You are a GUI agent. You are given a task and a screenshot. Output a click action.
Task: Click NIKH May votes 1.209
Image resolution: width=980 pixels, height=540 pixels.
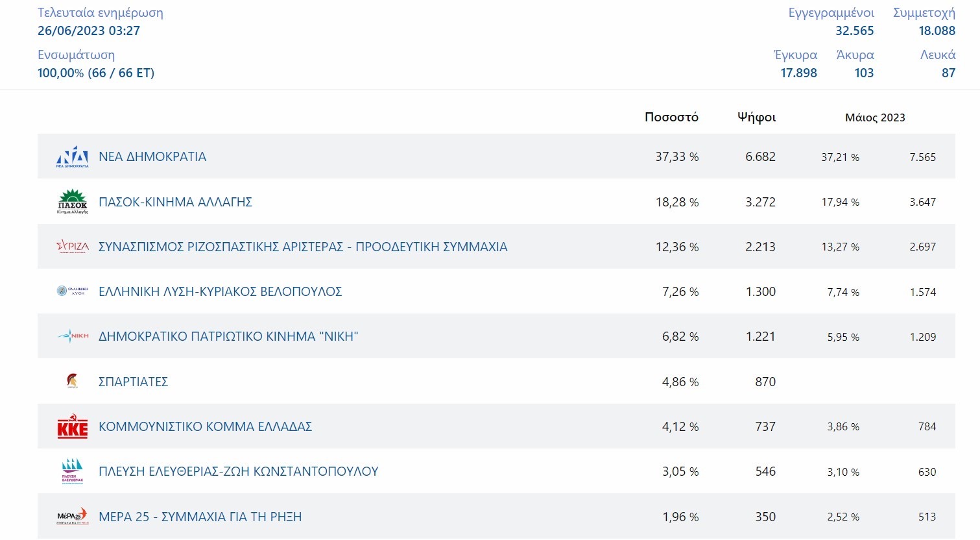click(x=922, y=337)
